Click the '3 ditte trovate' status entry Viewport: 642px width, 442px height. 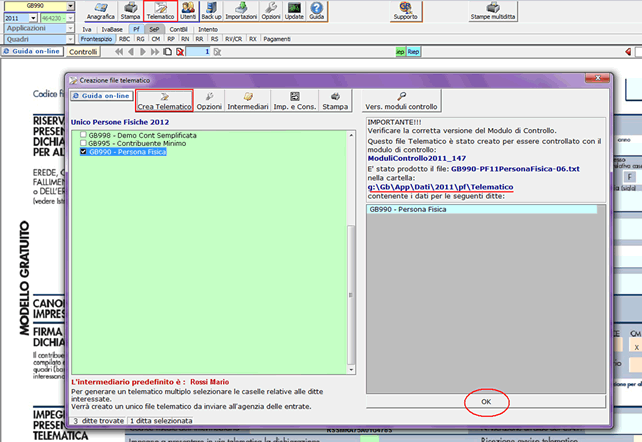click(99, 421)
